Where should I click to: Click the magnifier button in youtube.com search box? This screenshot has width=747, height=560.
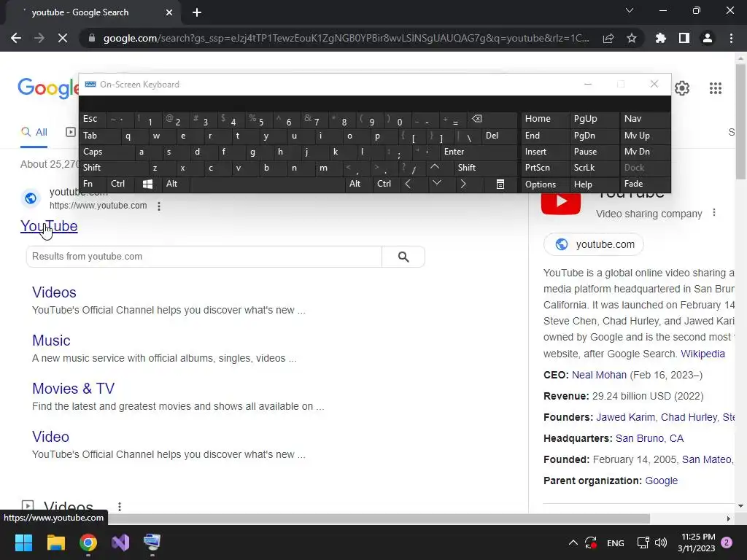[x=403, y=257]
